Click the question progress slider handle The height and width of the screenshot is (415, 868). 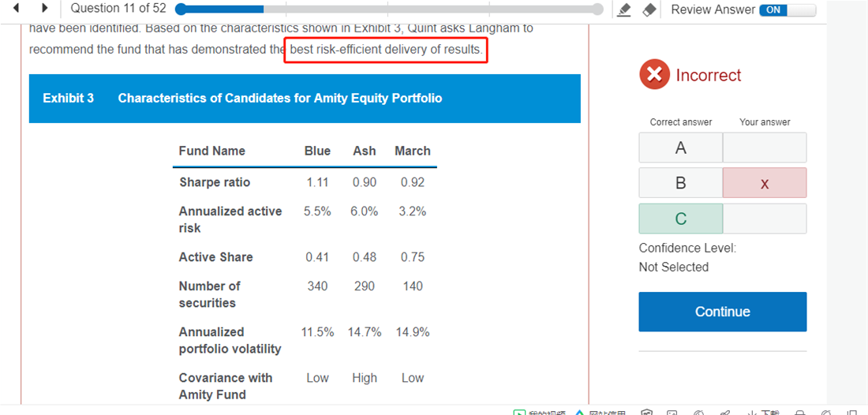point(181,9)
